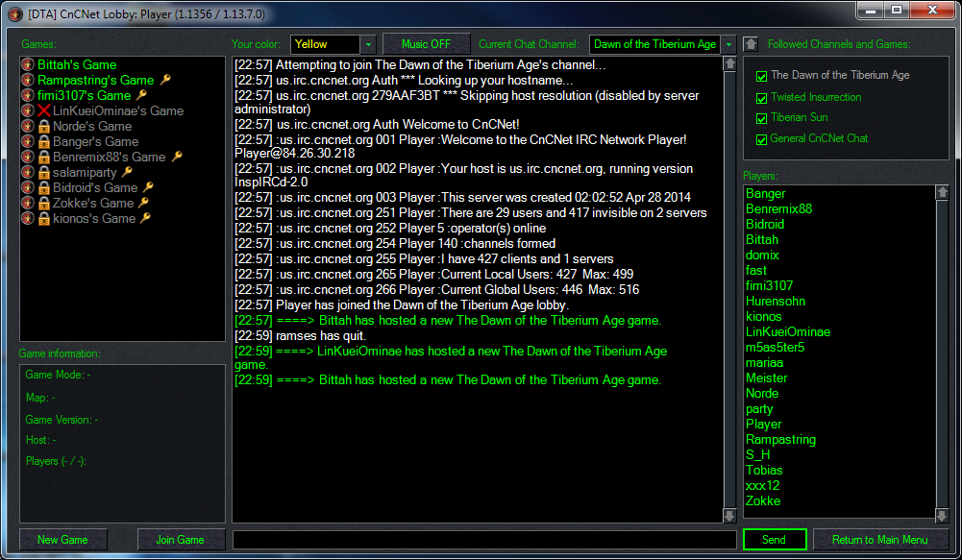Screen dimensions: 962x560
Task: Focus the chat message input box
Action: pos(484,540)
